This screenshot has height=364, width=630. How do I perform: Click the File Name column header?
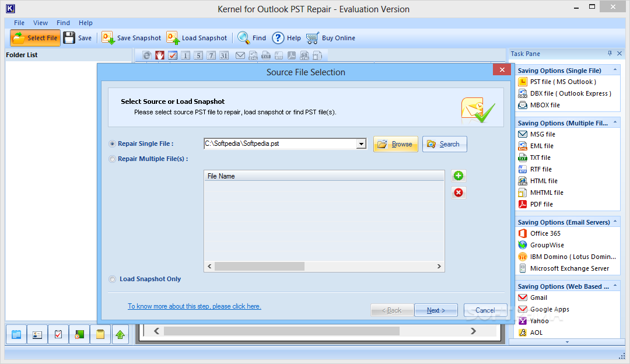324,176
